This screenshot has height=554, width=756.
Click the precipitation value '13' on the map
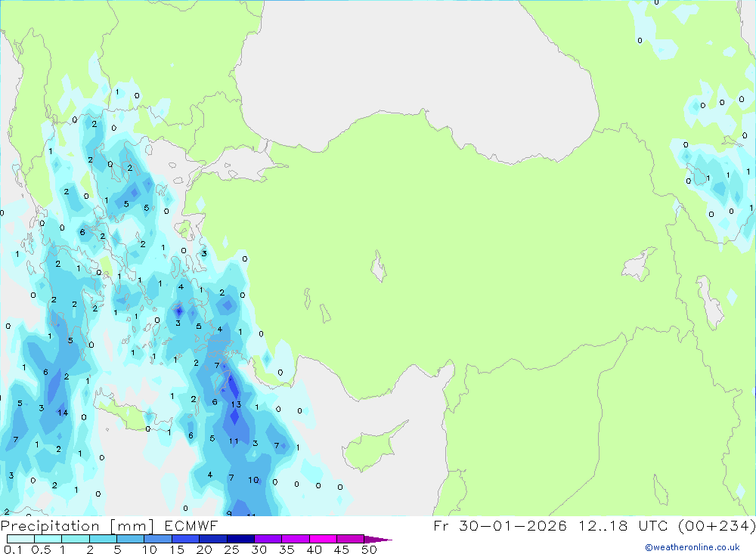236,404
